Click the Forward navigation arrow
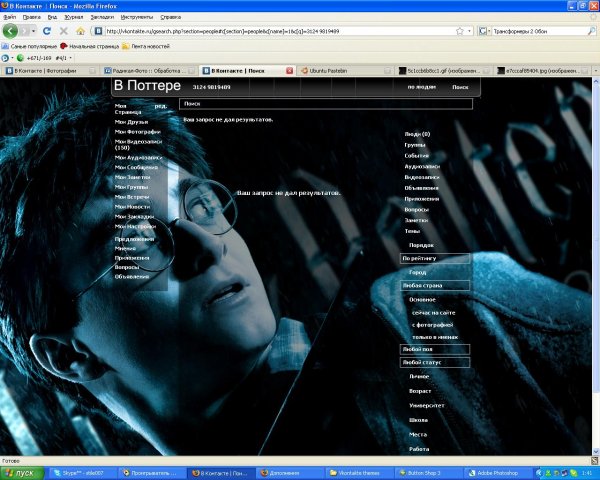Image resolution: width=600 pixels, height=480 pixels. click(24, 31)
